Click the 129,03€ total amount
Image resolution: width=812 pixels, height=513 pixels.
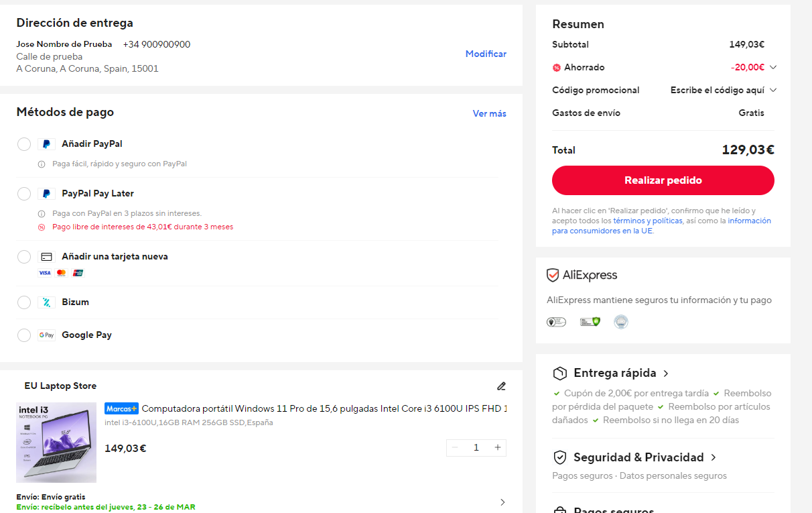tap(748, 150)
